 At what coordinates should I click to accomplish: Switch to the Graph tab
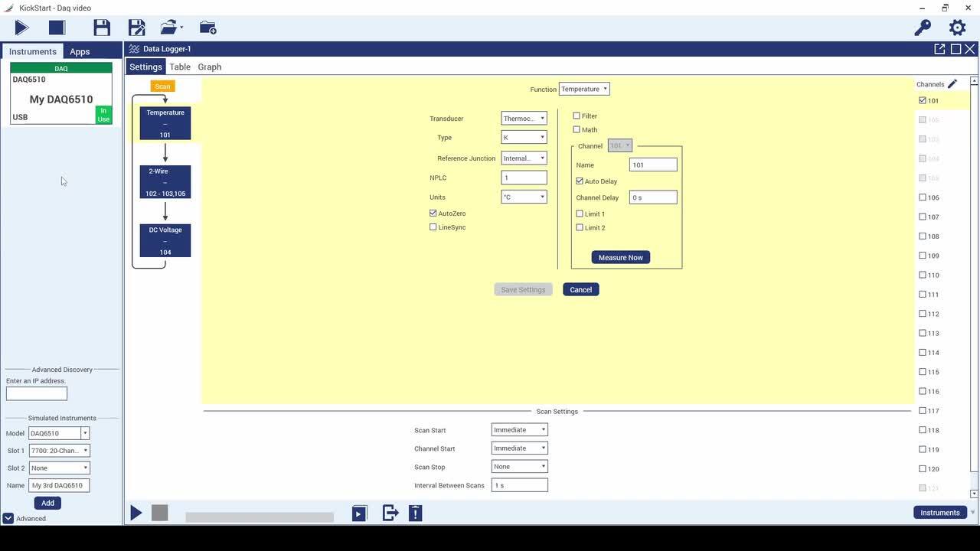point(209,67)
